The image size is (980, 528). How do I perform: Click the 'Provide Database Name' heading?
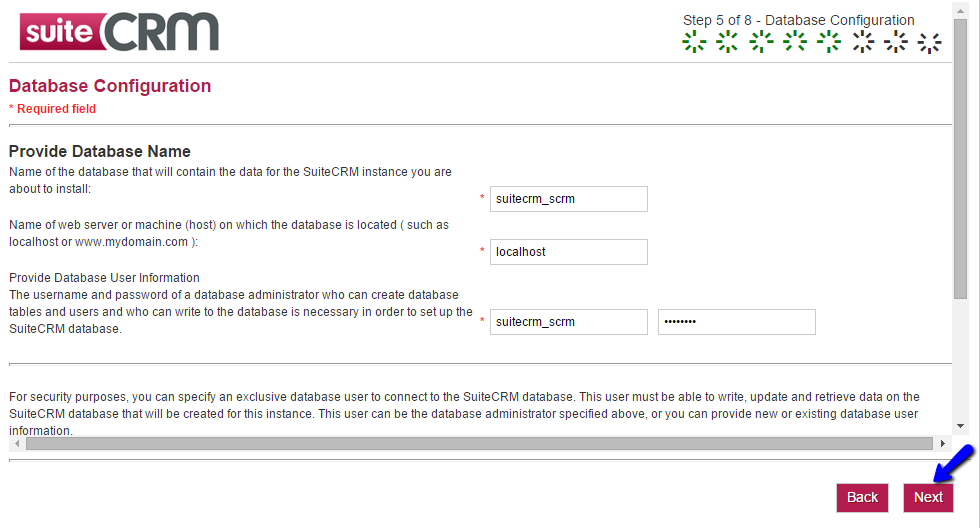coord(99,151)
